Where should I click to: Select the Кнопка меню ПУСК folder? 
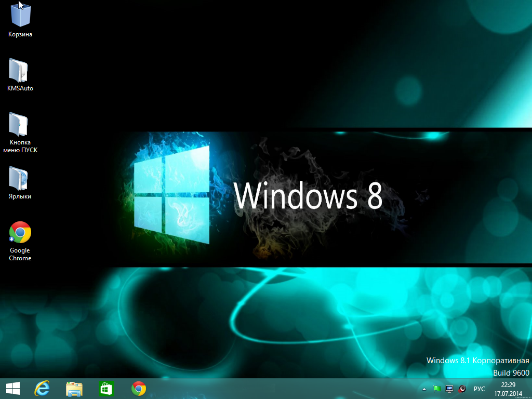click(x=19, y=124)
